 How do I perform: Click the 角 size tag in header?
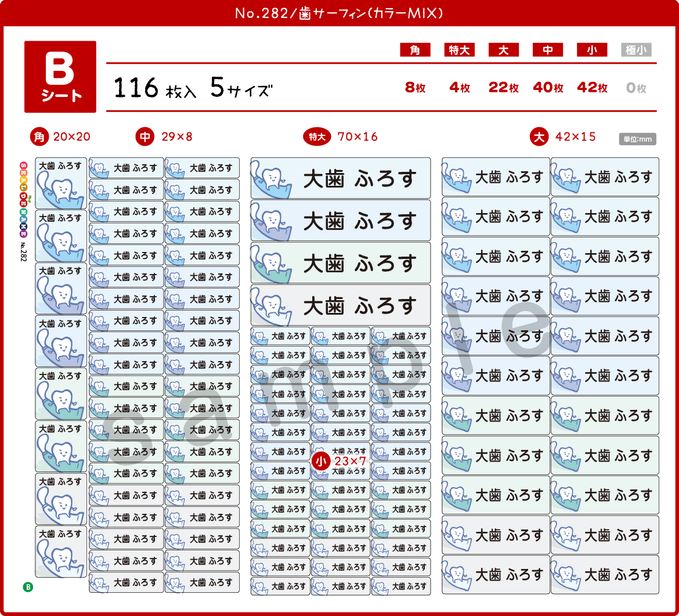tap(415, 50)
